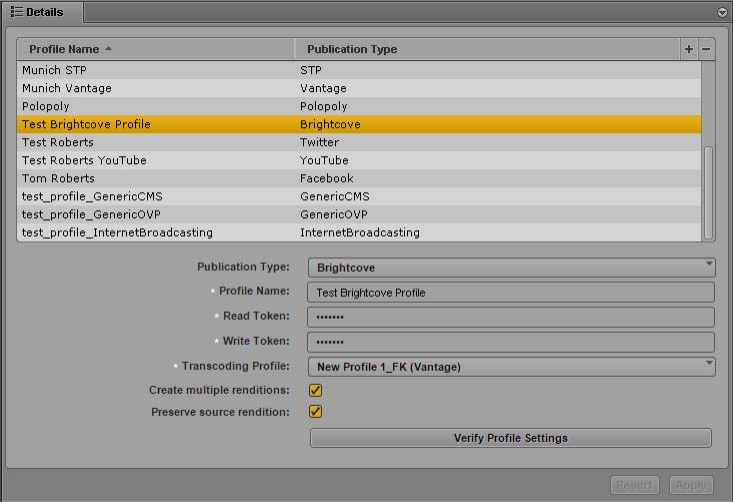
Task: Open the Details panel menu arrow
Action: (722, 12)
